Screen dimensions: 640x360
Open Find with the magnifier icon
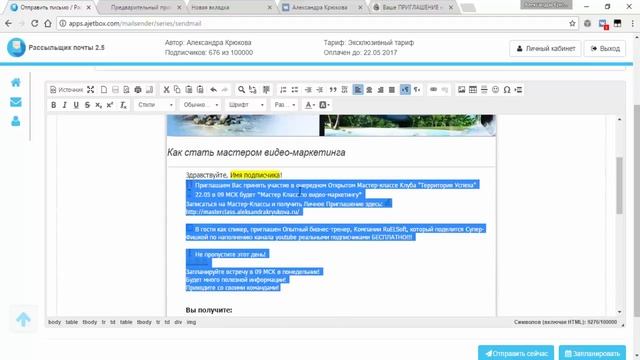pos(241,90)
